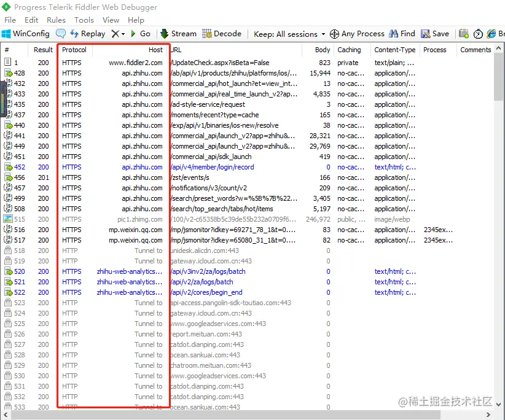Click the horizontal scrollbar left arrow

point(6,414)
